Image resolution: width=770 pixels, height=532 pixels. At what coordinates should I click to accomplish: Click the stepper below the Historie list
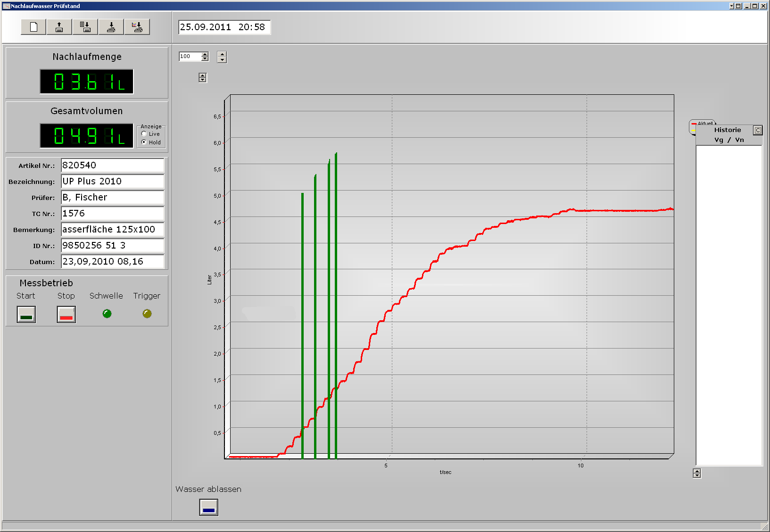click(697, 473)
